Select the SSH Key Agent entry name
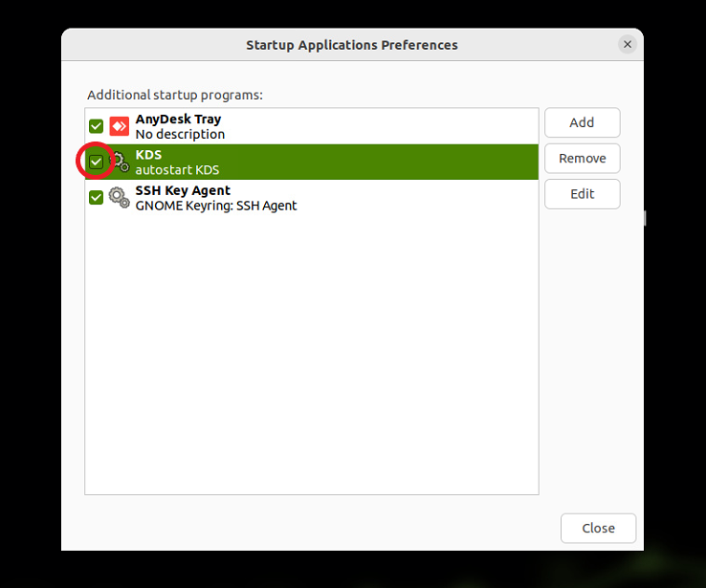The height and width of the screenshot is (588, 706). pos(183,191)
